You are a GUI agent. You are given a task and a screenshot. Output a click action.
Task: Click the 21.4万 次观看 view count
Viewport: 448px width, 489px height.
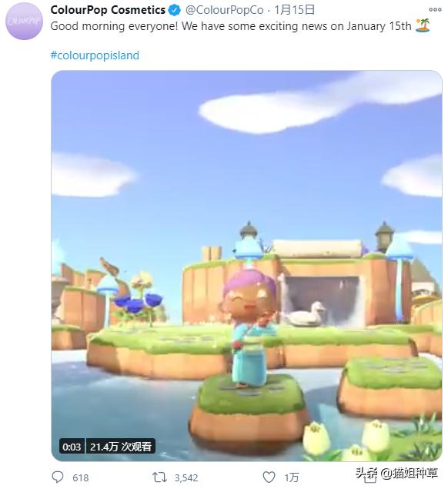coord(120,447)
